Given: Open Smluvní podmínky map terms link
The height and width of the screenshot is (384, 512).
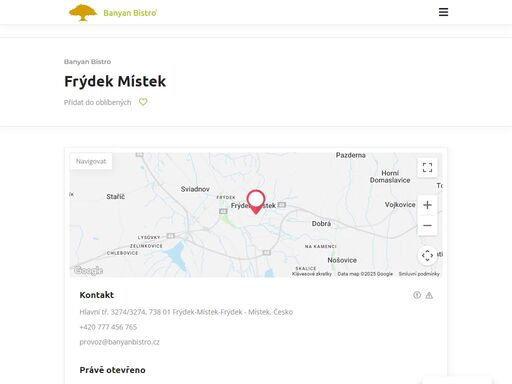Looking at the screenshot, I should click(x=419, y=274).
